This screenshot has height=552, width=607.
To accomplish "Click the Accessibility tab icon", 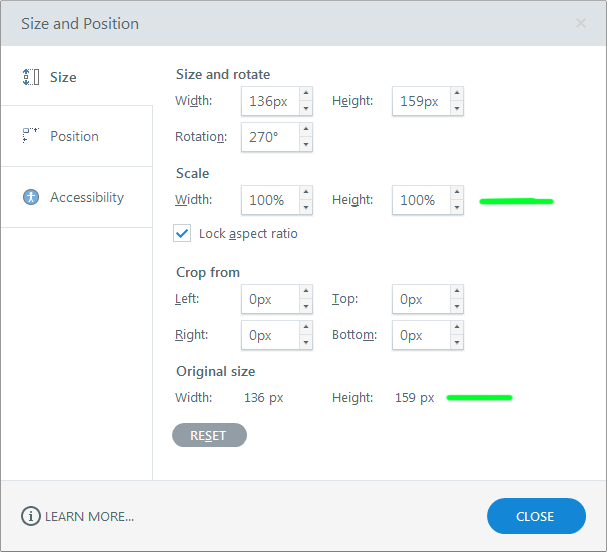I will [31, 197].
